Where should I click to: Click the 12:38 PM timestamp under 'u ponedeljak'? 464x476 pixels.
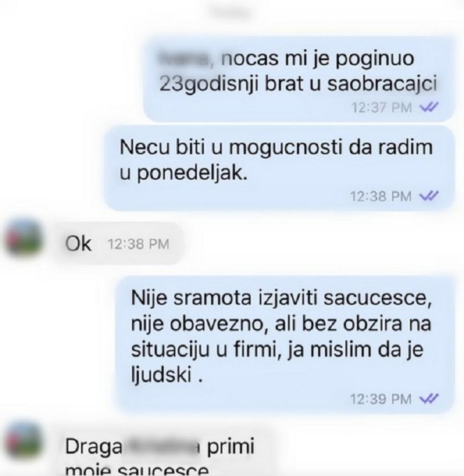[380, 196]
